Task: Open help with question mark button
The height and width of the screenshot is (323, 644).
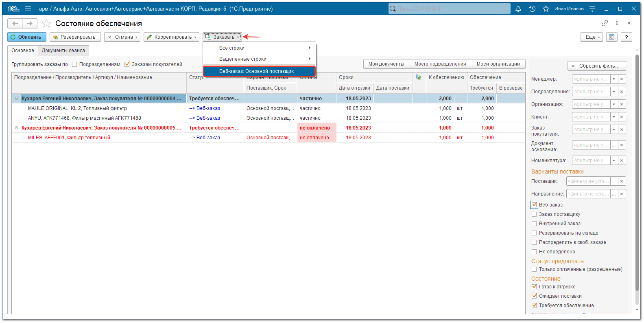Action: pos(627,37)
